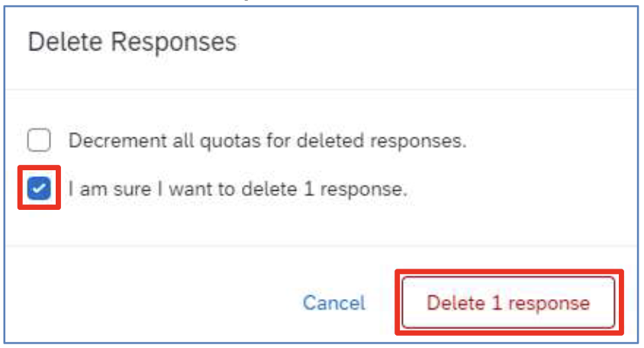
Task: Click the word 'Delete' in the dialog heading
Action: coord(65,42)
